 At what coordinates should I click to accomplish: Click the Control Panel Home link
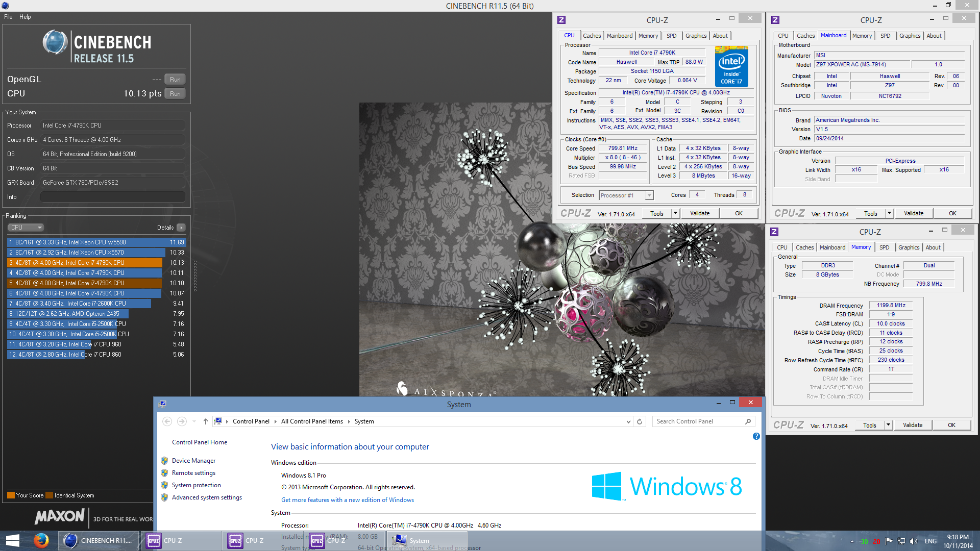pos(200,442)
